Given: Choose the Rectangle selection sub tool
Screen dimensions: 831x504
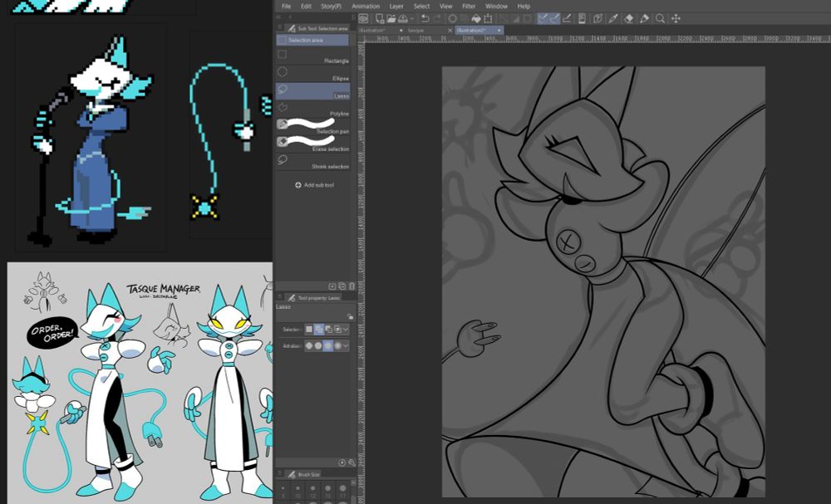Looking at the screenshot, I should click(x=312, y=56).
